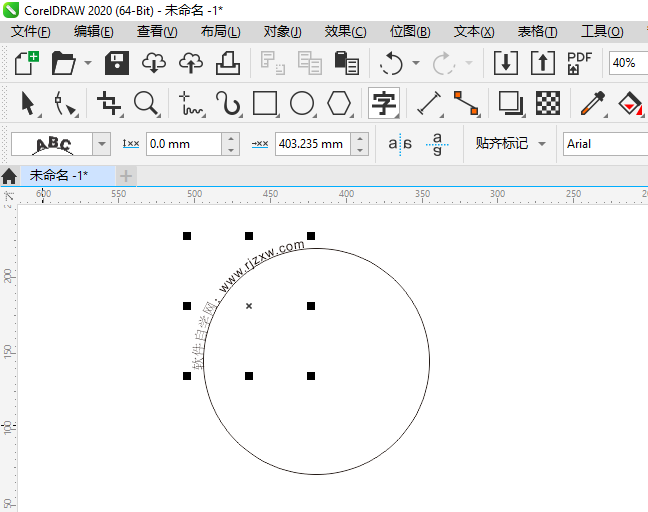648x512 pixels.
Task: Click the Undo arrow icon
Action: [391, 63]
